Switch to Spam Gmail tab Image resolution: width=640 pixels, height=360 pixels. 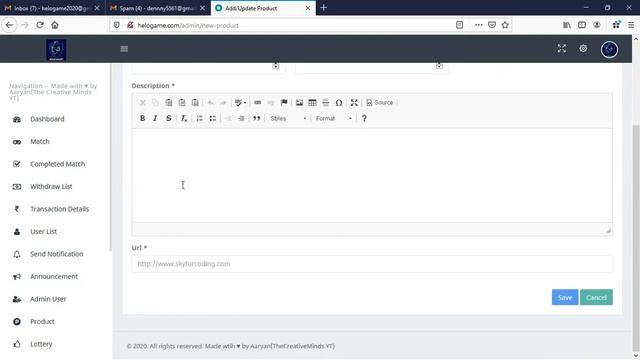pyautogui.click(x=158, y=8)
